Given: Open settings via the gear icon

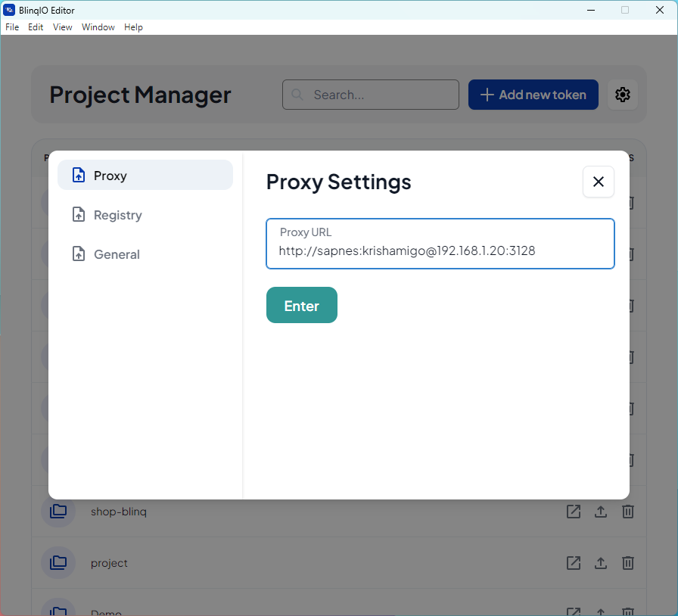Looking at the screenshot, I should [x=623, y=95].
